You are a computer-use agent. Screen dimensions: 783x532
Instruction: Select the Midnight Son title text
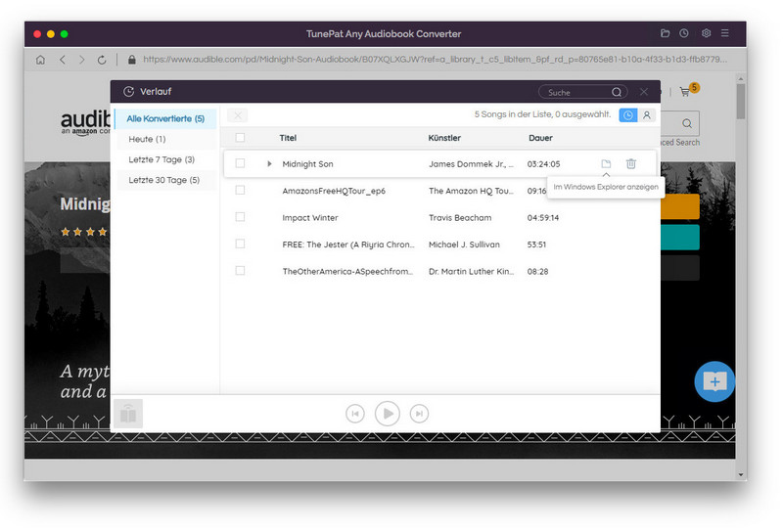(307, 164)
